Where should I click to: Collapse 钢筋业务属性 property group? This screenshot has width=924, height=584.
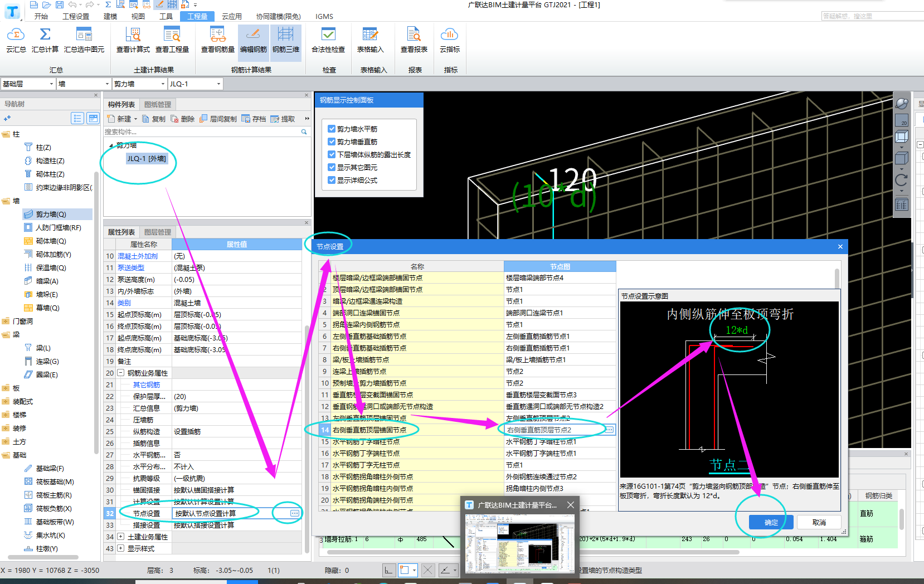[120, 373]
